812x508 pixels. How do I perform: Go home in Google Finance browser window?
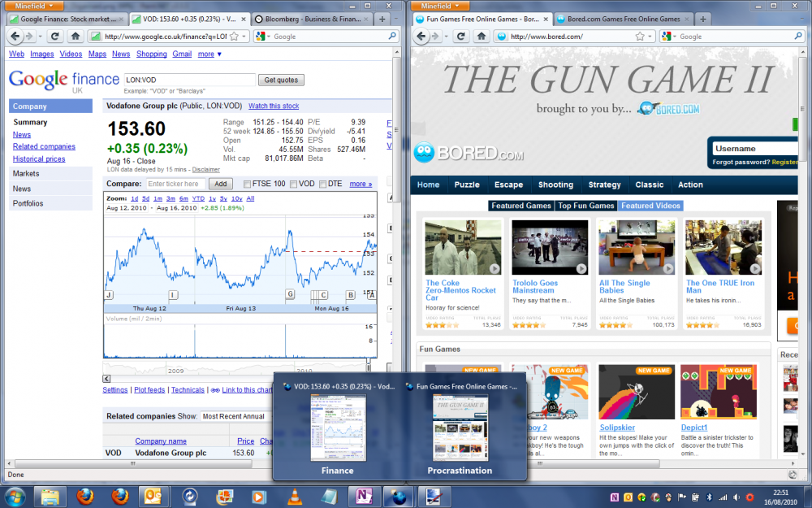point(75,37)
